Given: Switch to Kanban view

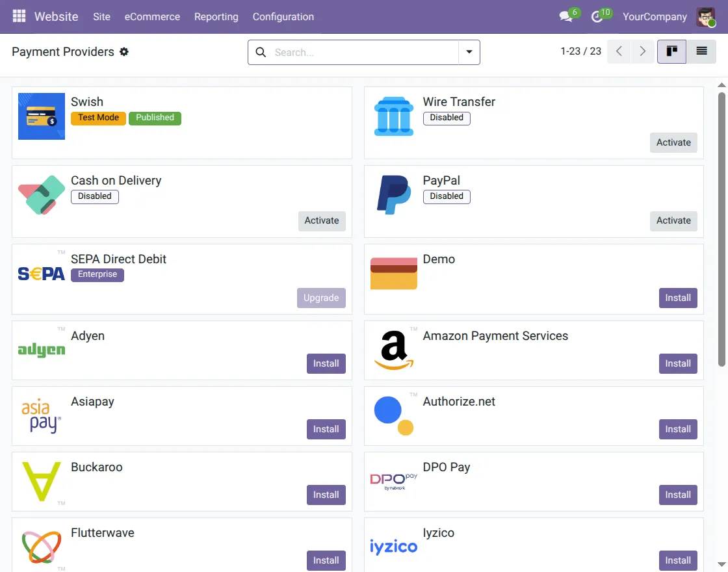Looking at the screenshot, I should pyautogui.click(x=671, y=51).
